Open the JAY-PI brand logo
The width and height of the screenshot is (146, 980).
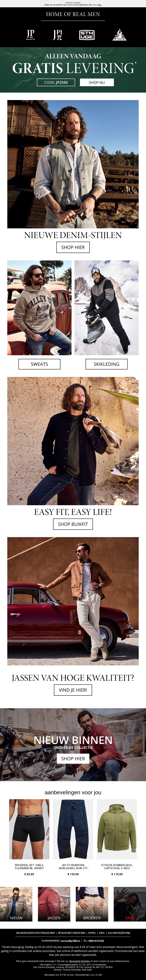tap(57, 35)
